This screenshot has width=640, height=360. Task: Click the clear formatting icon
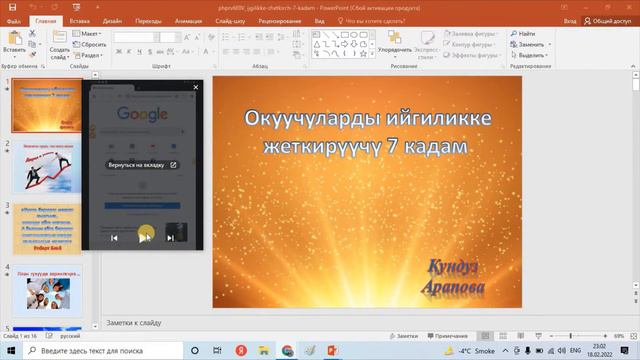(x=211, y=38)
